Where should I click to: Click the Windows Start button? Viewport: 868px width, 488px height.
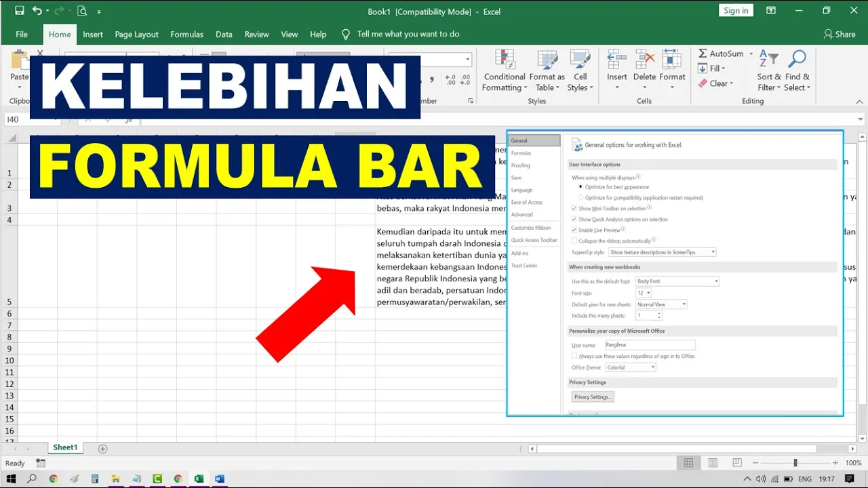[11, 479]
